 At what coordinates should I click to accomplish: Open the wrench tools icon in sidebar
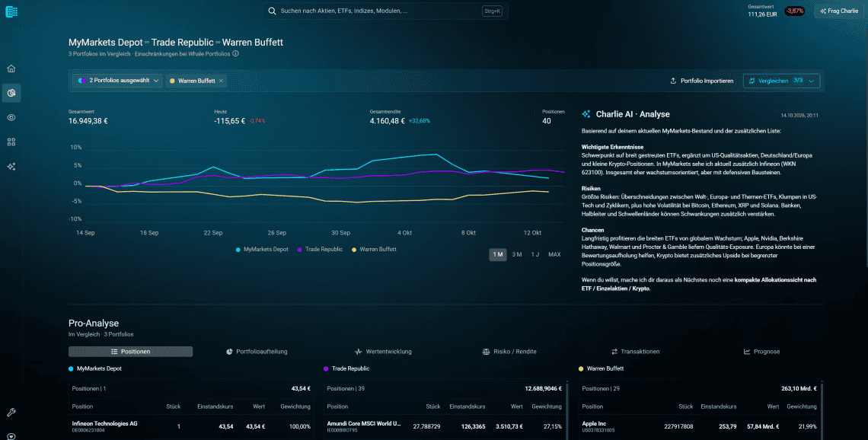(x=11, y=413)
